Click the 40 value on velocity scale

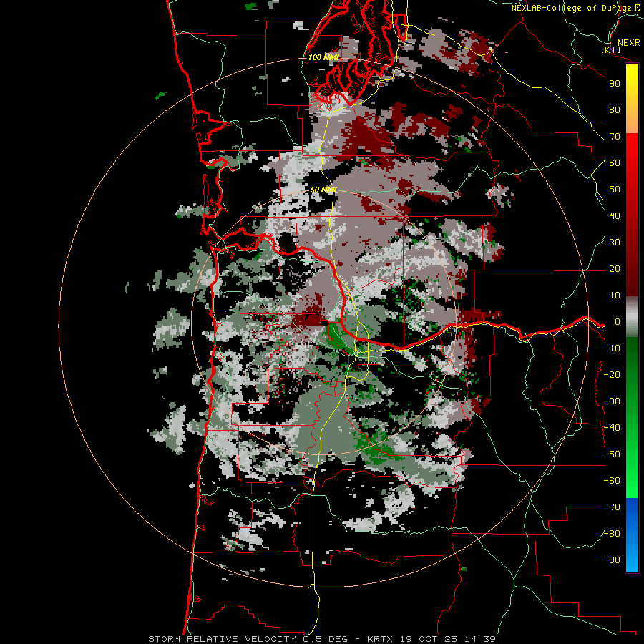615,215
